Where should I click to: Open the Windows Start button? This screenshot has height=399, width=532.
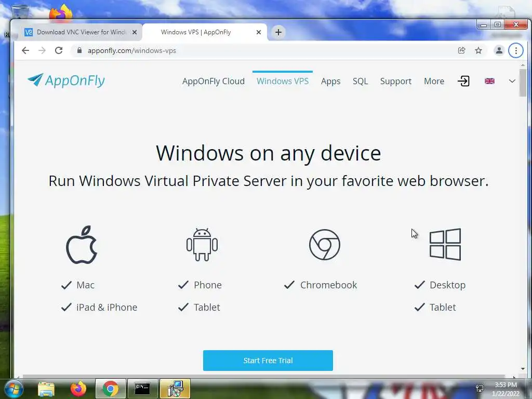tap(14, 389)
